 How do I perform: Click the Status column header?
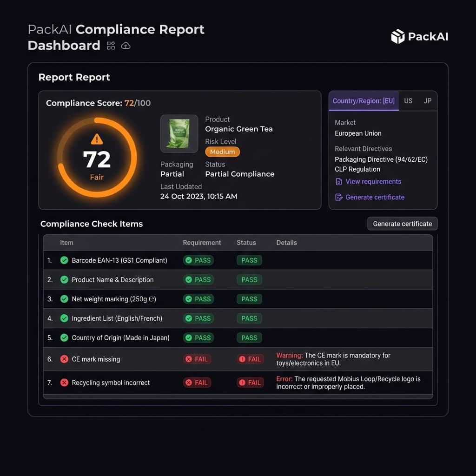point(246,243)
